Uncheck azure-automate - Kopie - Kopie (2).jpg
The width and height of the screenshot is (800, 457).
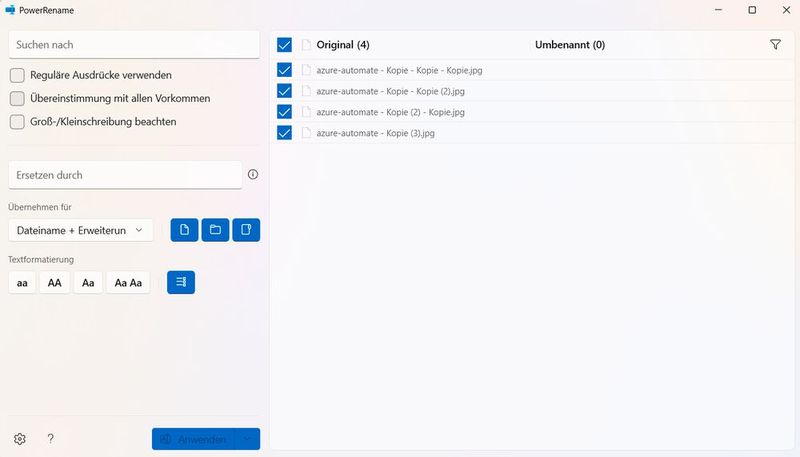284,91
